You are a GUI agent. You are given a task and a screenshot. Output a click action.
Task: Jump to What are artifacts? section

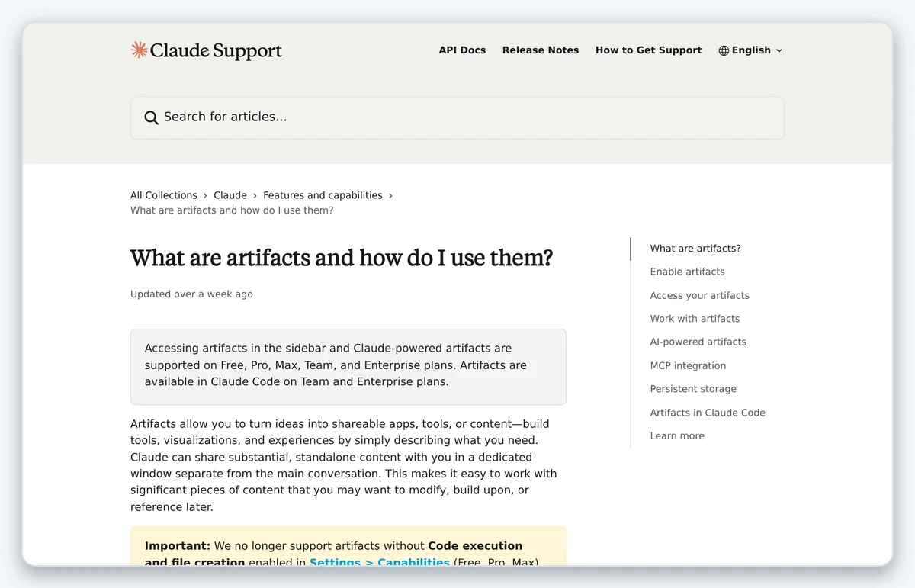click(x=695, y=249)
